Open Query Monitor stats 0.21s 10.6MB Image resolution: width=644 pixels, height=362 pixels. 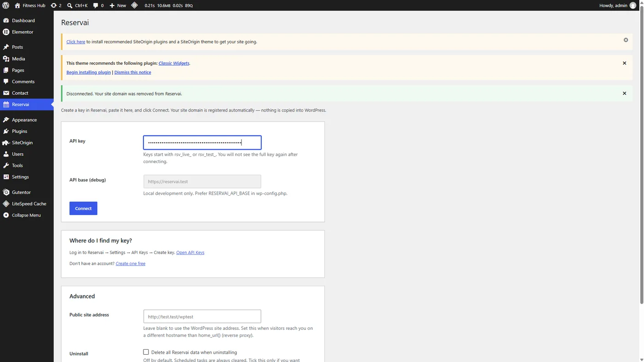[x=168, y=6]
